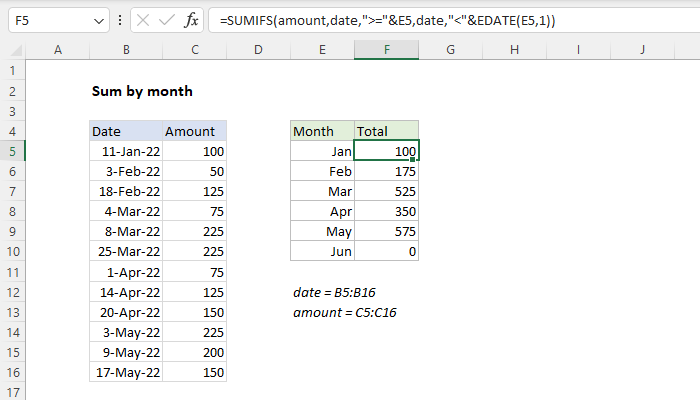Click the Jun total 0

pos(387,251)
